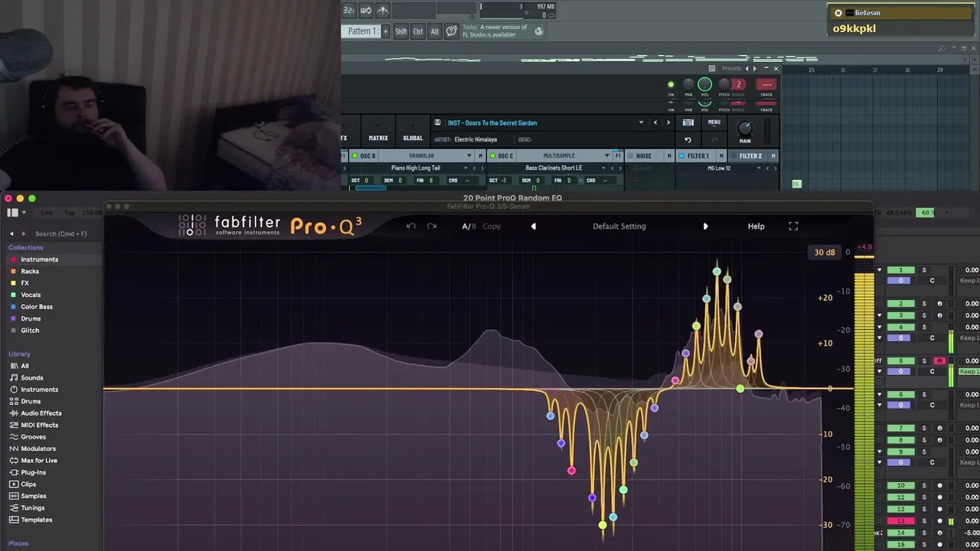Click the FL Studio chat bubble hint icon
Screen dimensions: 980x551
(x=452, y=31)
